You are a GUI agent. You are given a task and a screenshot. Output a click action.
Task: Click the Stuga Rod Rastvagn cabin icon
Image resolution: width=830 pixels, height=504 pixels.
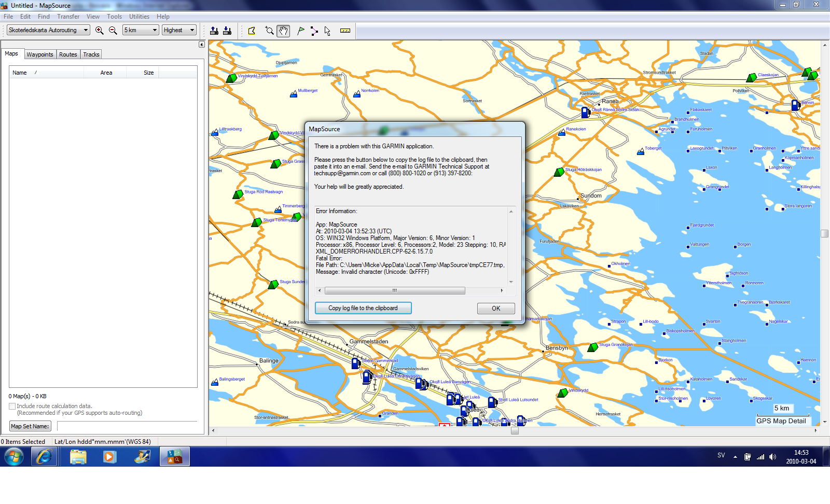[238, 194]
